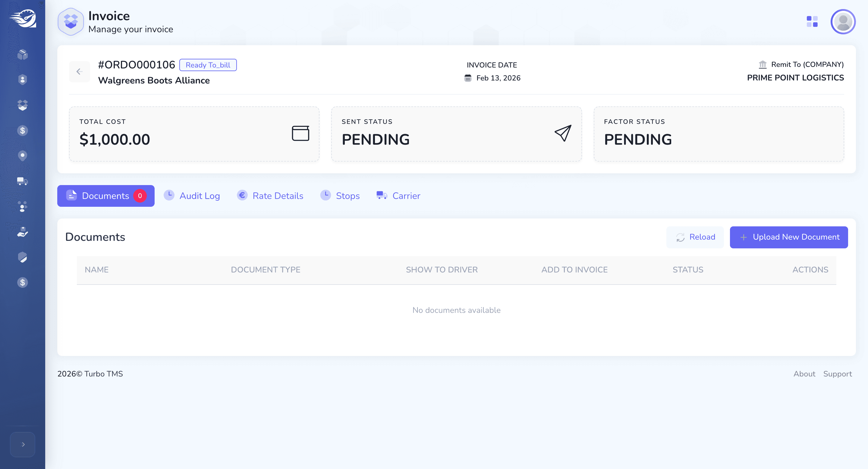The image size is (868, 469).
Task: Open the package box sidebar icon
Action: tap(23, 54)
